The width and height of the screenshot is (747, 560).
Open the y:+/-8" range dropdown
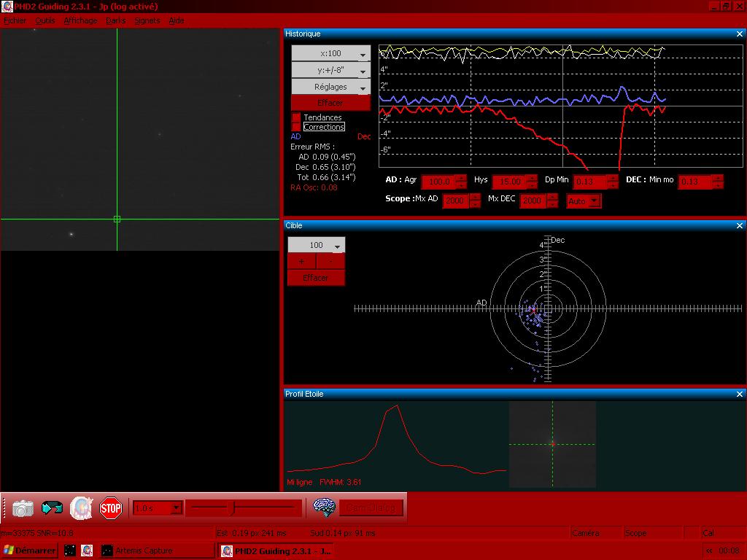(330, 70)
